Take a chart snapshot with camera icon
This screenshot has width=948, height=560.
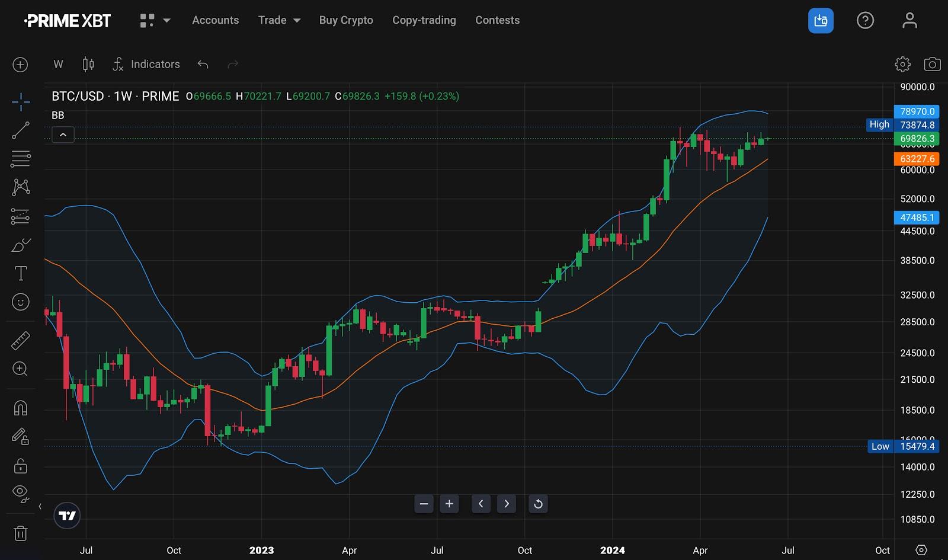pyautogui.click(x=932, y=64)
